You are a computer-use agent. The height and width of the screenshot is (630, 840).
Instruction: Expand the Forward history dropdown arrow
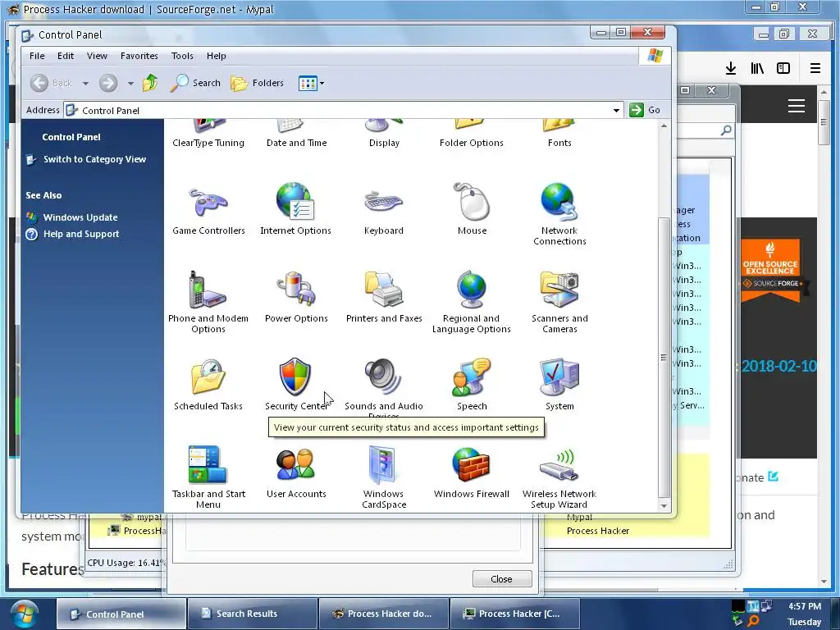130,84
